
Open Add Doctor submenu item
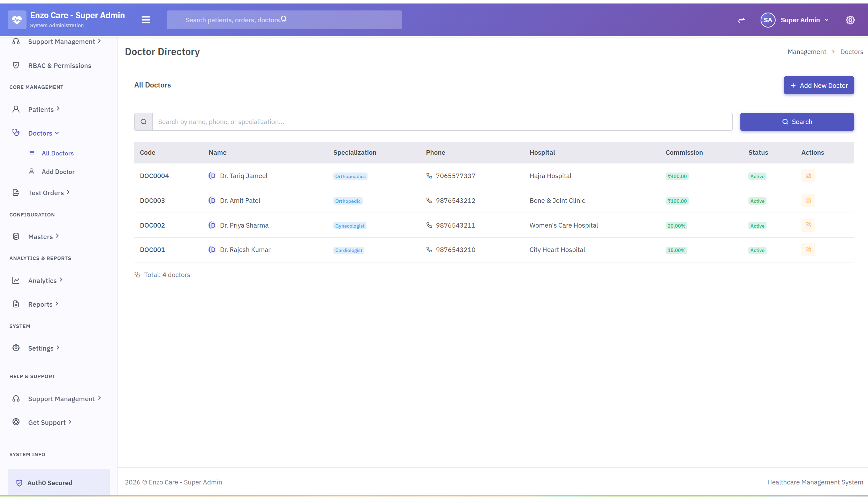pos(58,172)
